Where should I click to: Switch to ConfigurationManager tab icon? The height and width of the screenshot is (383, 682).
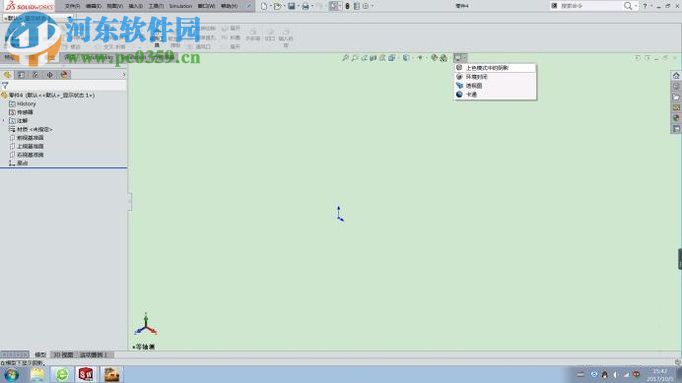[x=36, y=75]
